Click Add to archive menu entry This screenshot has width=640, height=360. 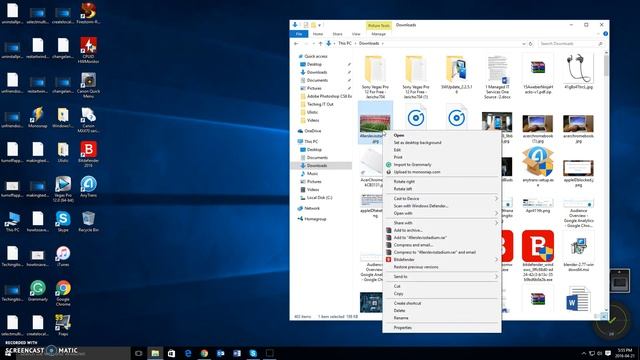442,230
